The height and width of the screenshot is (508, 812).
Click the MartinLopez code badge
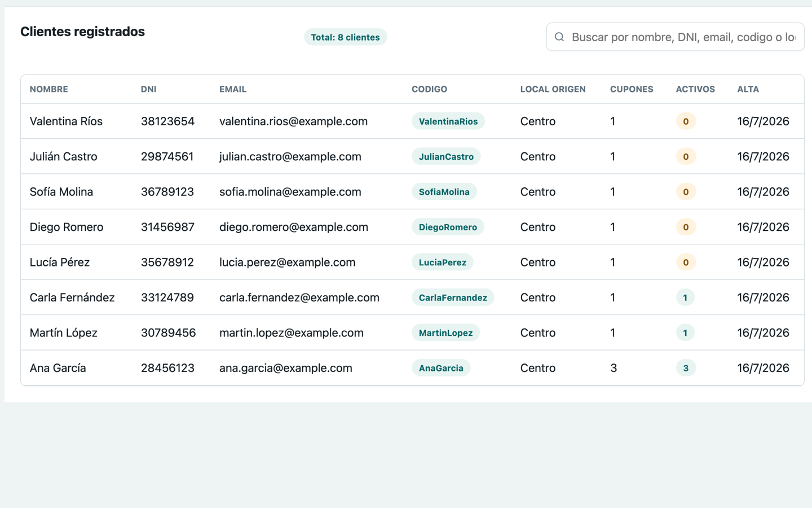point(446,333)
